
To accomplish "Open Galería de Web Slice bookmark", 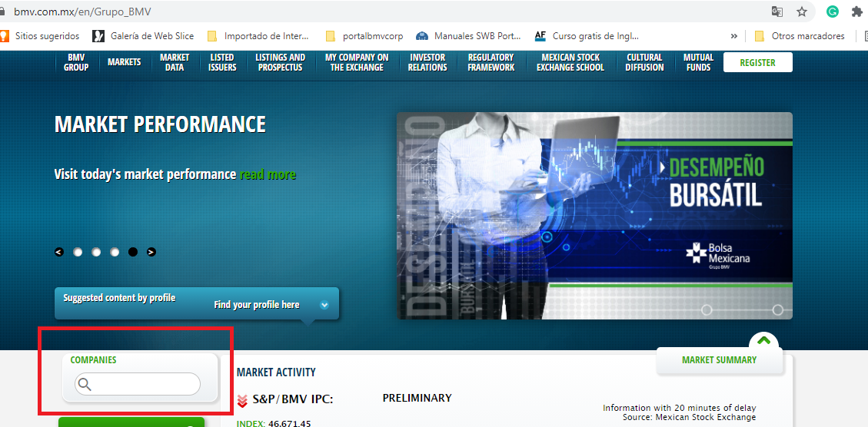I will click(x=143, y=36).
